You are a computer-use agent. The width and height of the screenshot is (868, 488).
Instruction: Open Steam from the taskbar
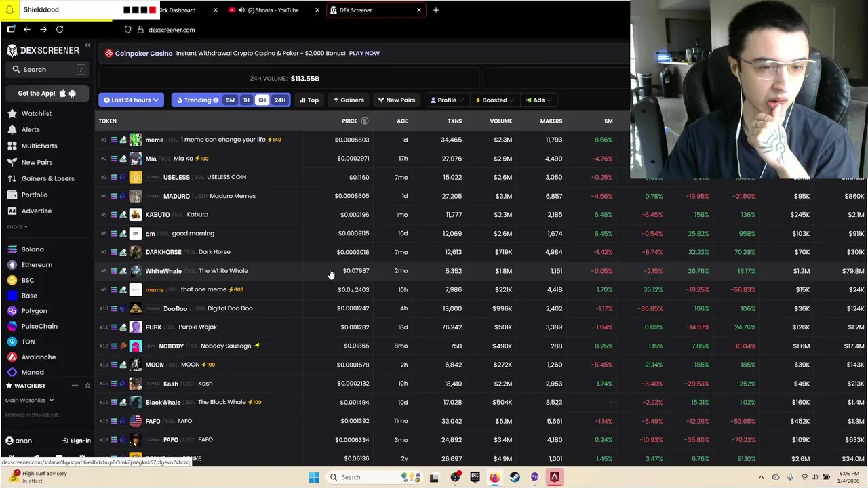515,477
